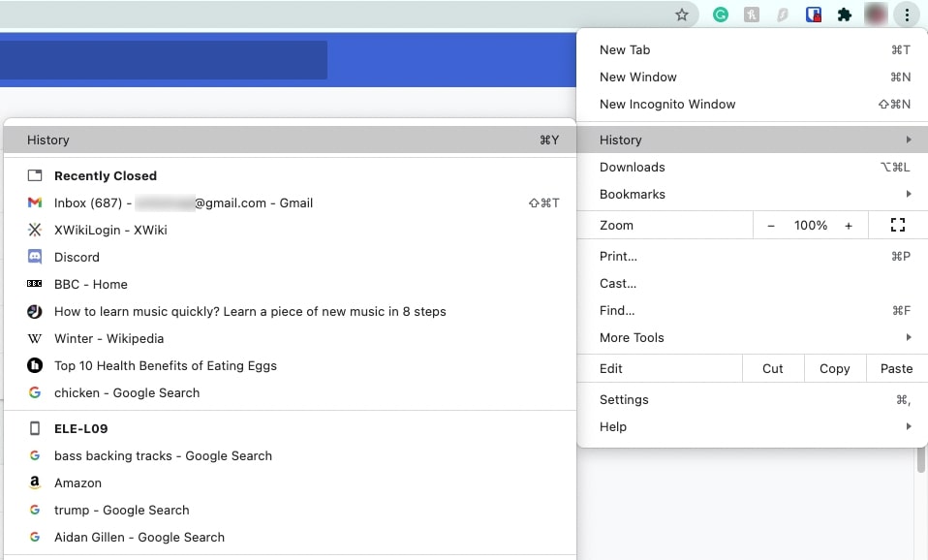Click the Wikipedia W favicon
Screen dimensions: 928x560
[35, 338]
